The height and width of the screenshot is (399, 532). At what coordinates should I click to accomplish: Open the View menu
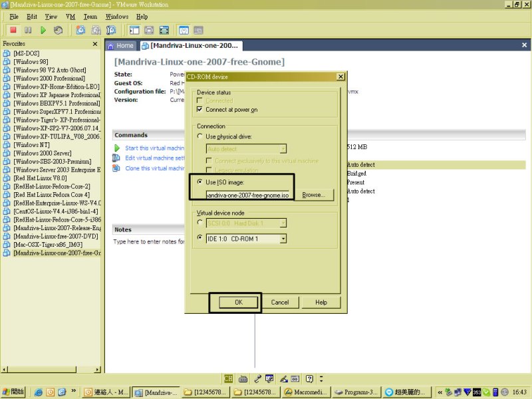(x=51, y=17)
